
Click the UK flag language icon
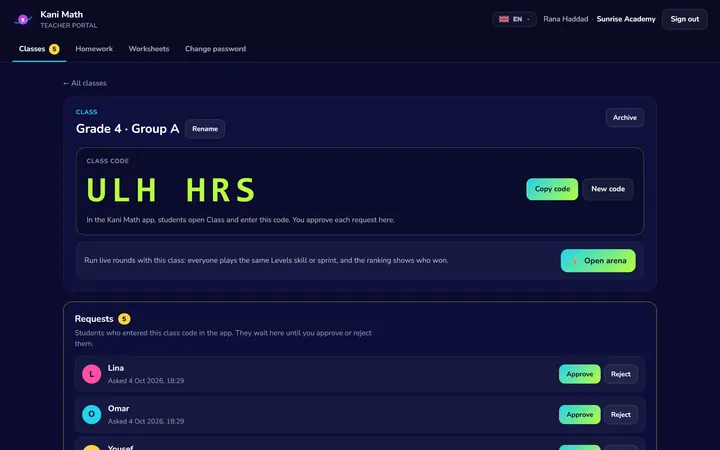[504, 19]
